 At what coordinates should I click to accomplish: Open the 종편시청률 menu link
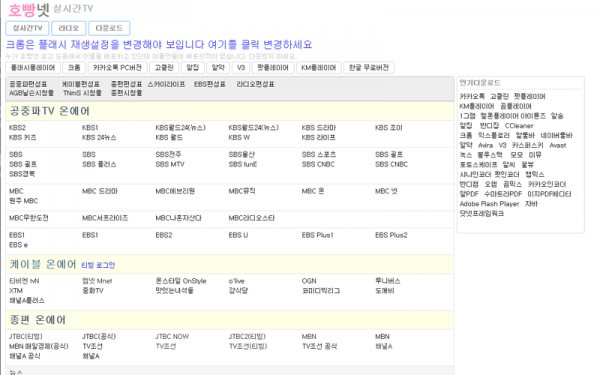pyautogui.click(x=126, y=93)
